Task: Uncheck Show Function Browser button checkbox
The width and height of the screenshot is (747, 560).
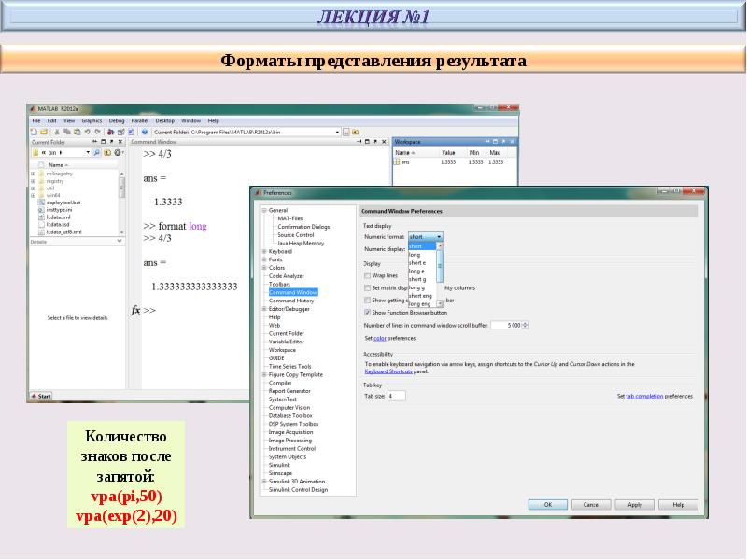Action: click(x=367, y=313)
